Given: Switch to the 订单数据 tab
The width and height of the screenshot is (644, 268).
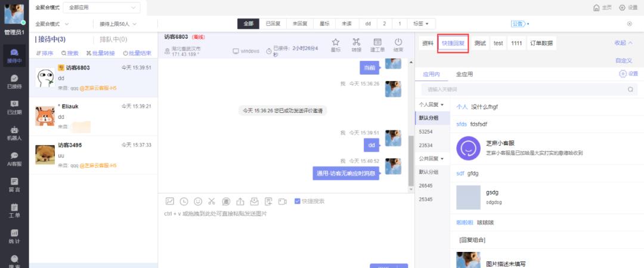Looking at the screenshot, I should [x=541, y=43].
